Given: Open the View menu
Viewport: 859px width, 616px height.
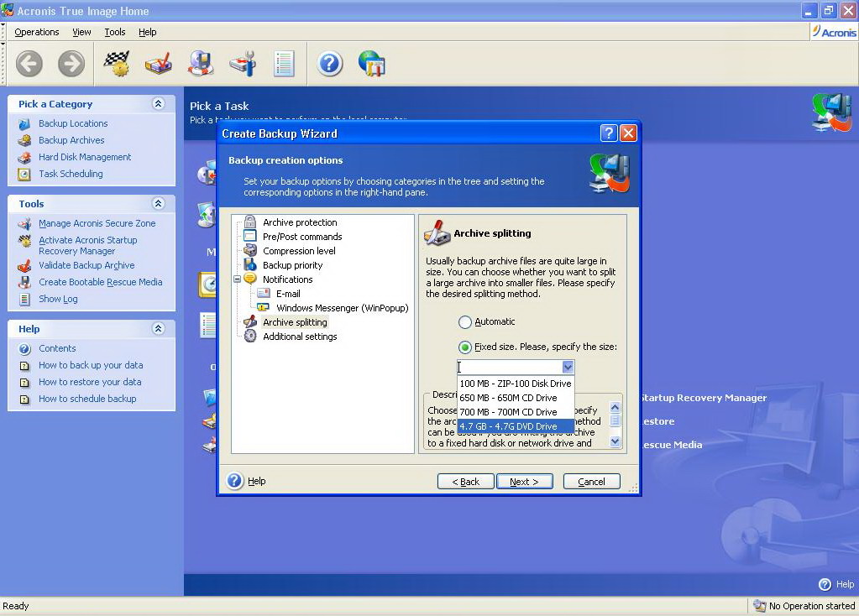Looking at the screenshot, I should 81,32.
